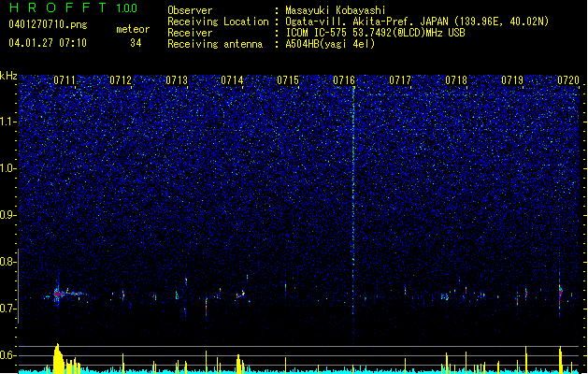The height and width of the screenshot is (374, 588).
Task: Click the 0.7 kHz axis label
Action: pyautogui.click(x=8, y=309)
